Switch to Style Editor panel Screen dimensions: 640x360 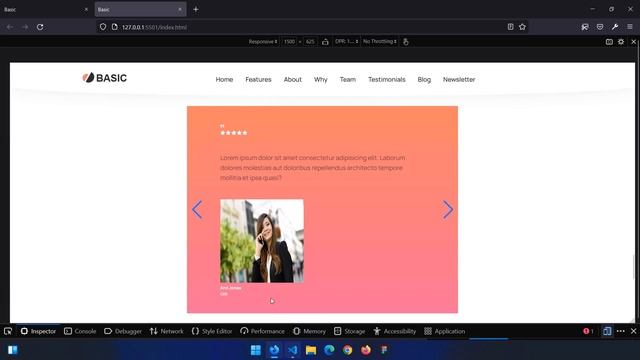[x=212, y=331]
